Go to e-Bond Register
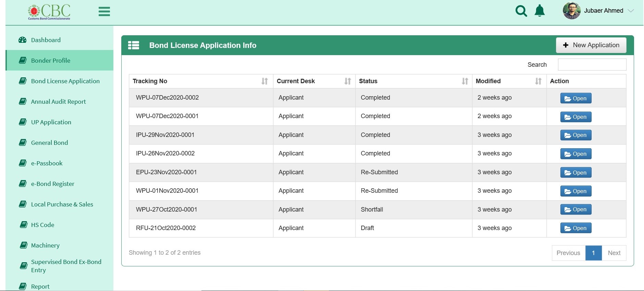 coord(59,184)
